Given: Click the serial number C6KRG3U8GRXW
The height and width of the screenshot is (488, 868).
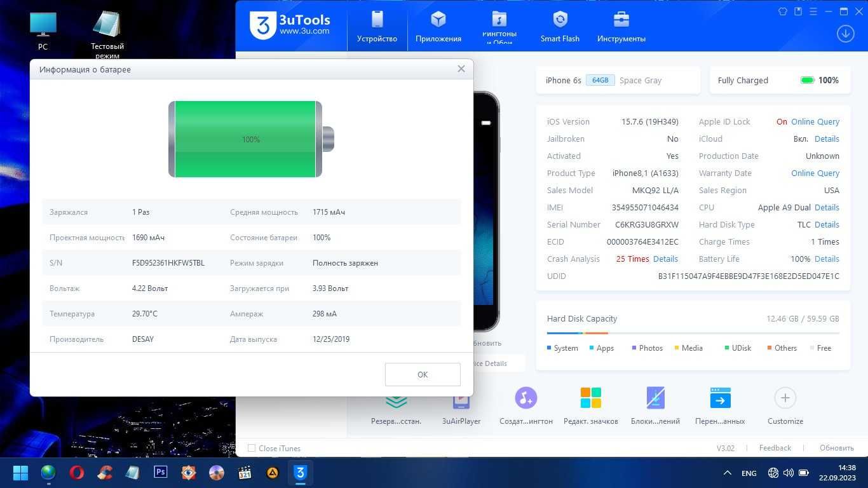Looking at the screenshot, I should pos(647,224).
